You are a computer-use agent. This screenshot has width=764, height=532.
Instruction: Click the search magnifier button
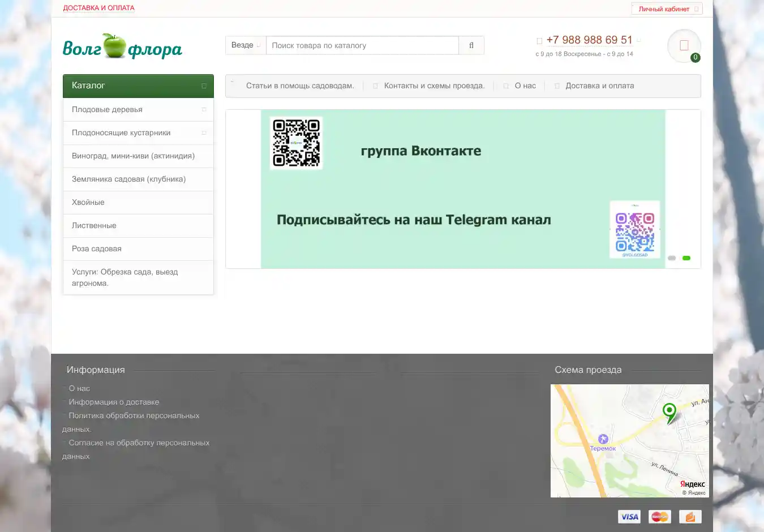471,45
